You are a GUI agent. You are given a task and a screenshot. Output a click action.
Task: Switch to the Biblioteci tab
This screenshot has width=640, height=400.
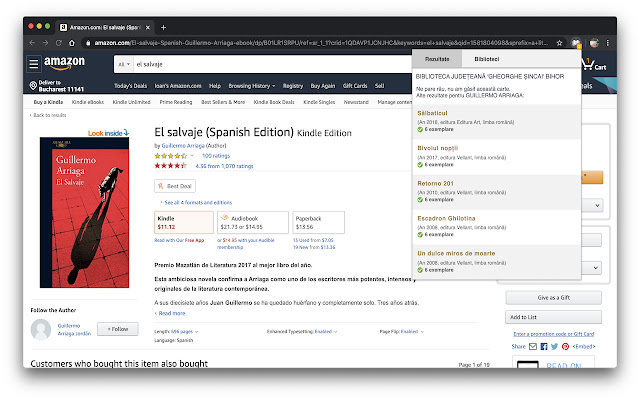pyautogui.click(x=487, y=59)
